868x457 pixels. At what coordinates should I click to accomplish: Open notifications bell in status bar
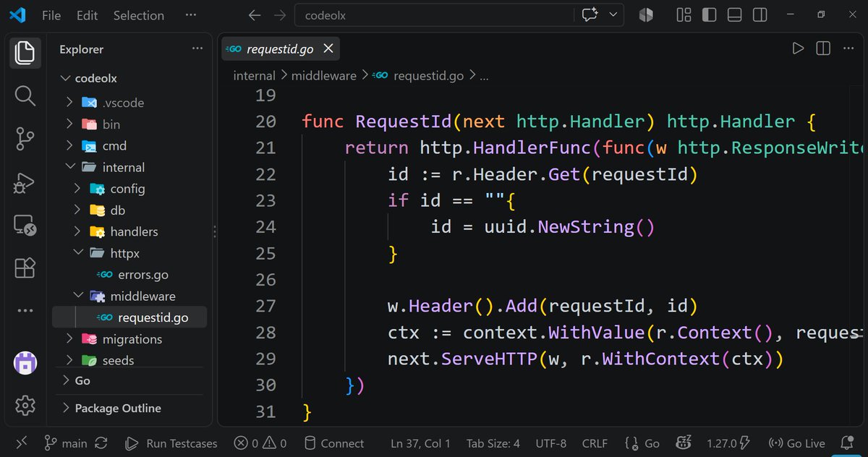click(x=848, y=443)
